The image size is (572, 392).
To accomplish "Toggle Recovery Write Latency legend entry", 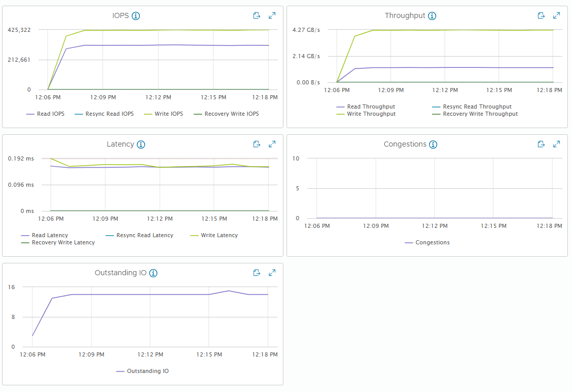I will click(58, 242).
